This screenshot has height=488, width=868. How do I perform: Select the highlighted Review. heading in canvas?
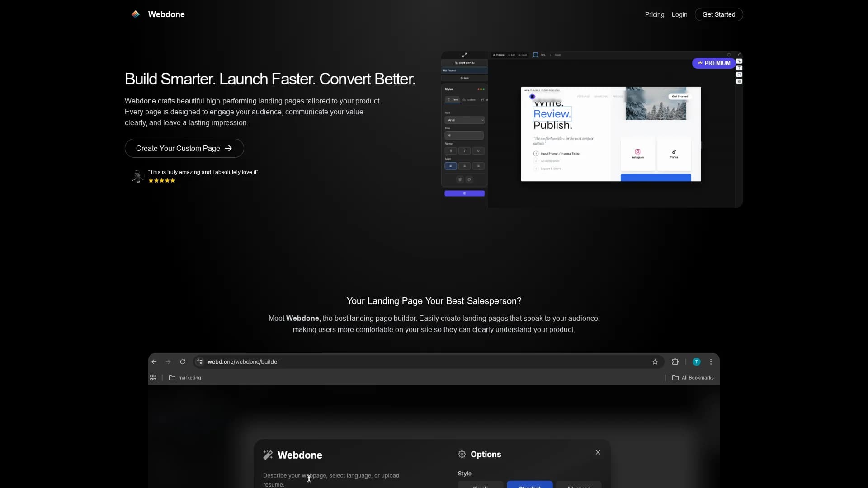(552, 114)
